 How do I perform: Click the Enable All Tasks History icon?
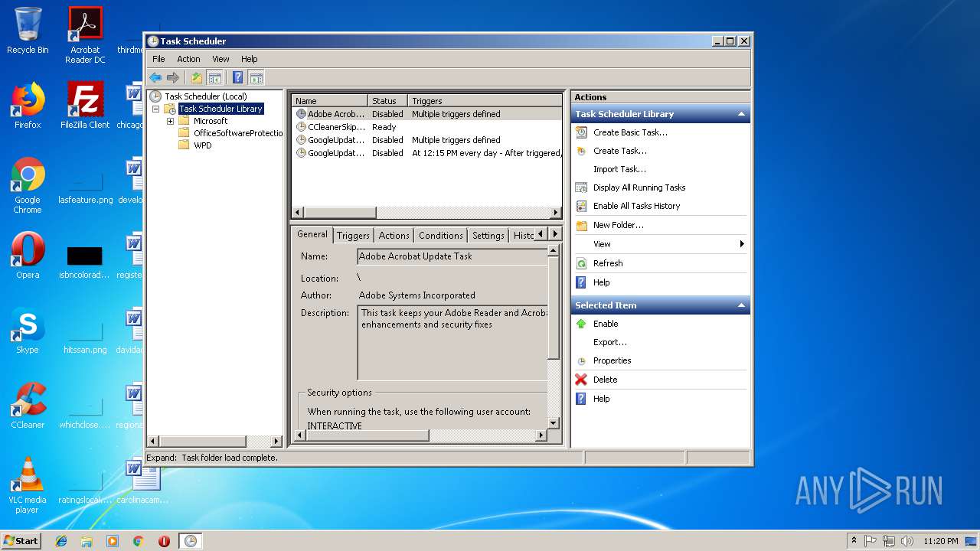[581, 206]
